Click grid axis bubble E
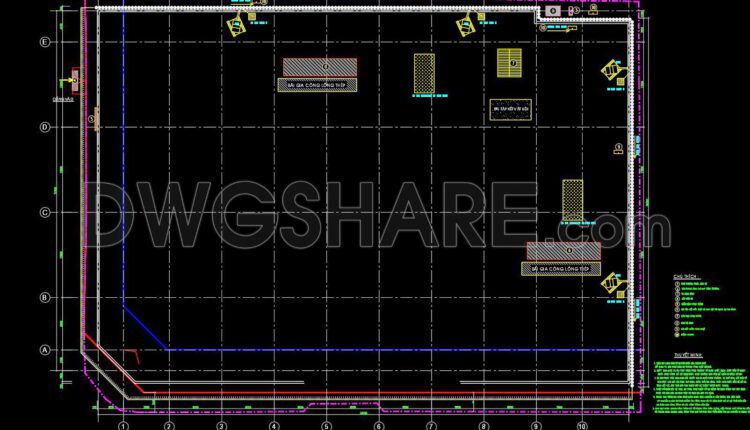Screen dimensions: 750x430 44,42
